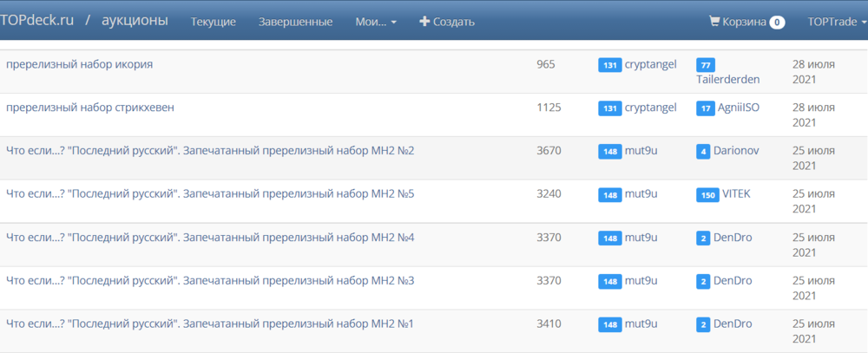View buyer DenDro profile in MH2 №4 row
The image size is (868, 353).
tap(732, 238)
